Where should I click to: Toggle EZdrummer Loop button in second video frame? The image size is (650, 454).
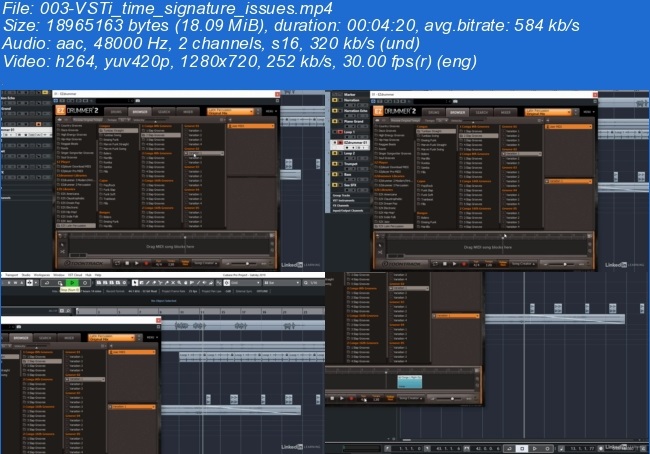(x=435, y=264)
